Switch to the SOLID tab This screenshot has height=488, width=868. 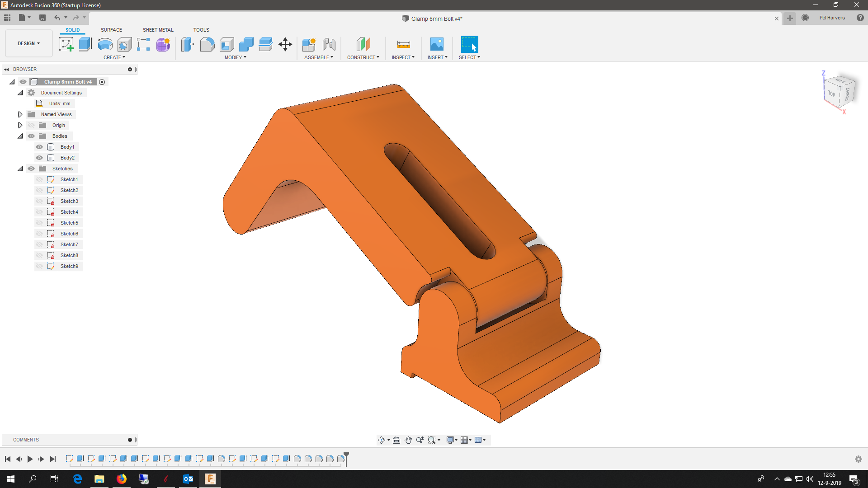(x=72, y=30)
